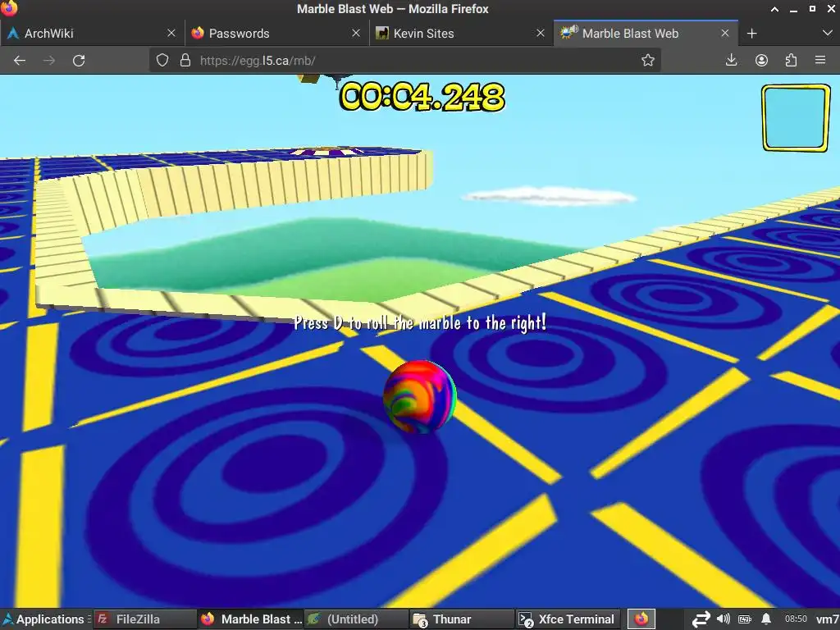This screenshot has height=630, width=840.
Task: Switch to the (Untitled) taskbar window
Action: tap(356, 619)
